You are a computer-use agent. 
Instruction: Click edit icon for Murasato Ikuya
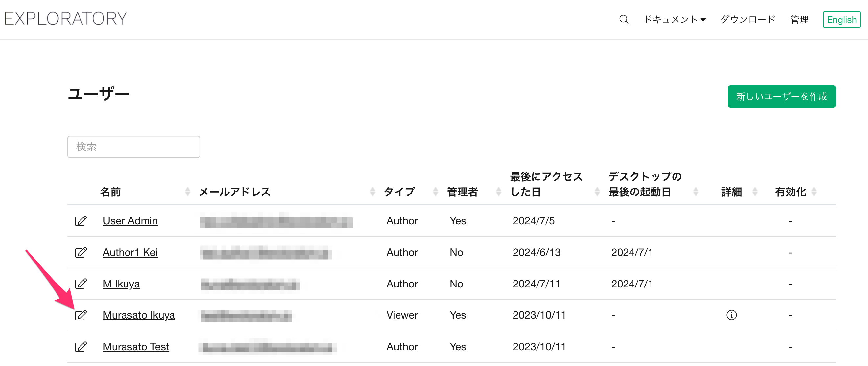(81, 315)
